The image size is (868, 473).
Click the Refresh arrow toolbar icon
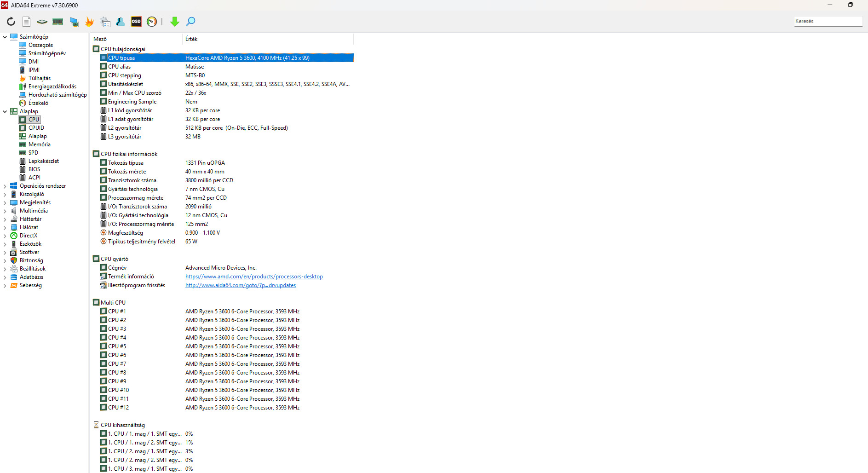(11, 22)
